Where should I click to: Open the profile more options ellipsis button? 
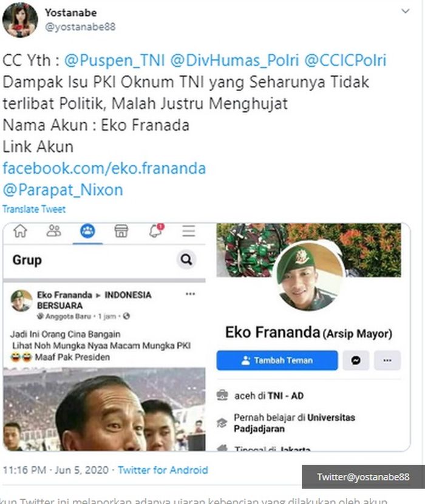click(x=387, y=360)
